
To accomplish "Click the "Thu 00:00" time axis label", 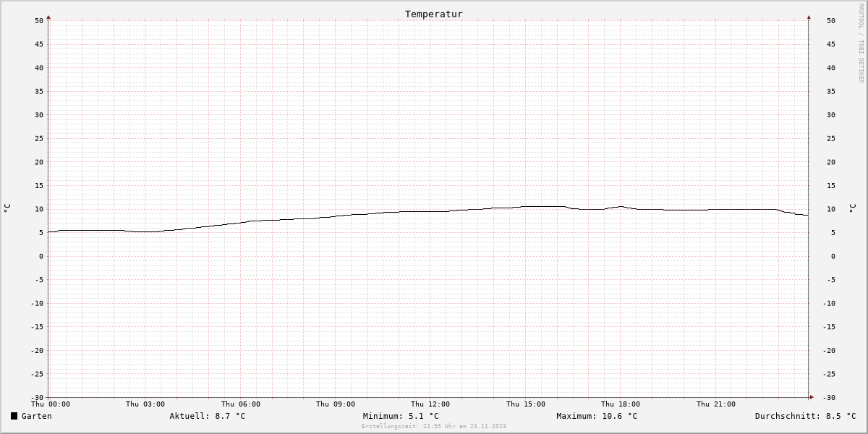I will (51, 404).
